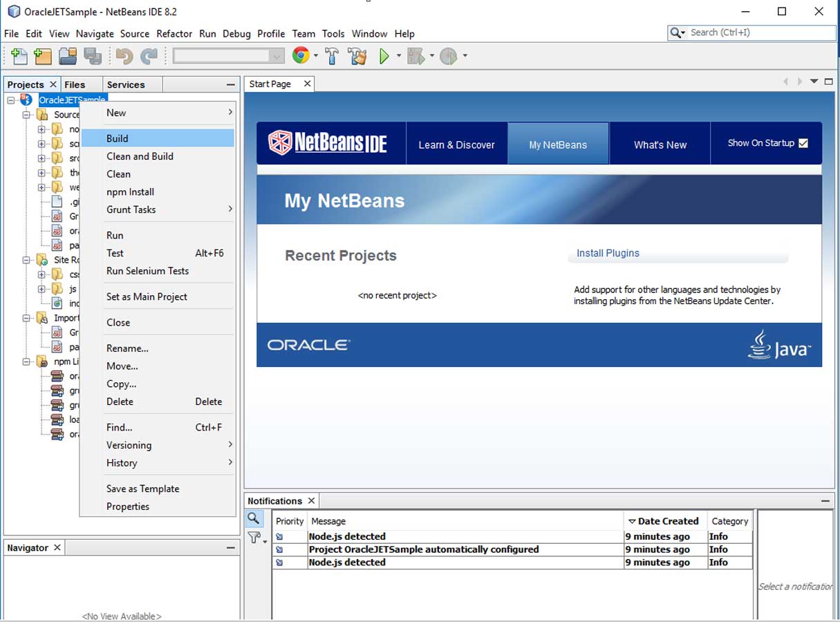Open the Notifications filter funnel dropdown
This screenshot has height=622, width=840.
pyautogui.click(x=257, y=538)
